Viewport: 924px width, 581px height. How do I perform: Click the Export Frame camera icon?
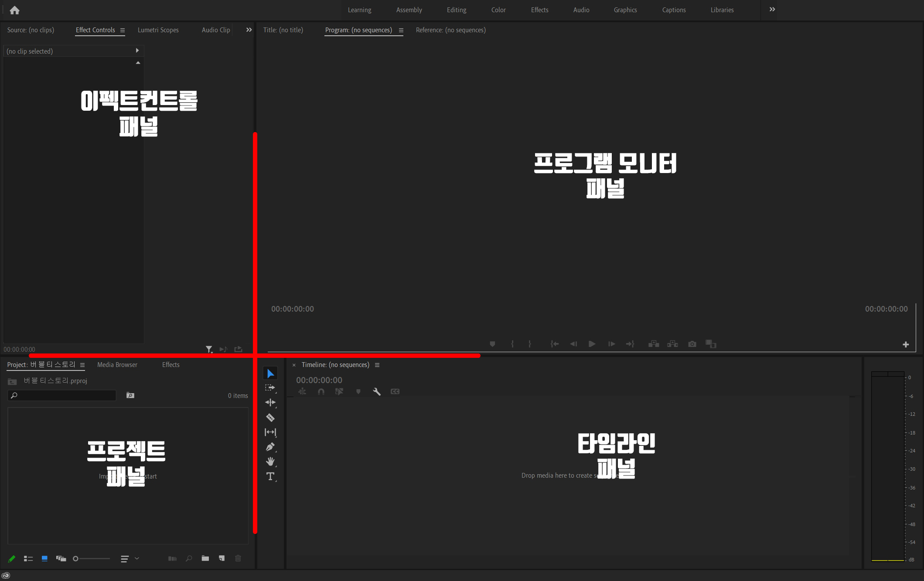click(x=692, y=344)
